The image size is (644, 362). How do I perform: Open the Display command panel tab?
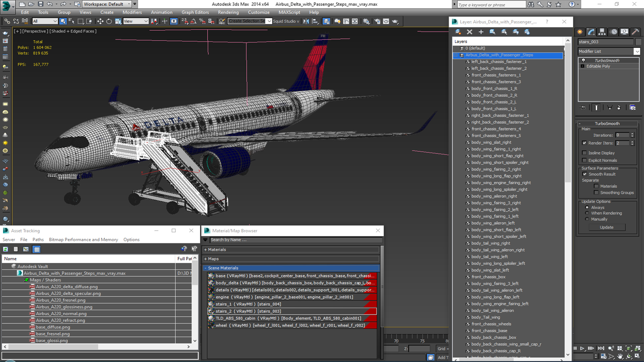click(x=624, y=32)
